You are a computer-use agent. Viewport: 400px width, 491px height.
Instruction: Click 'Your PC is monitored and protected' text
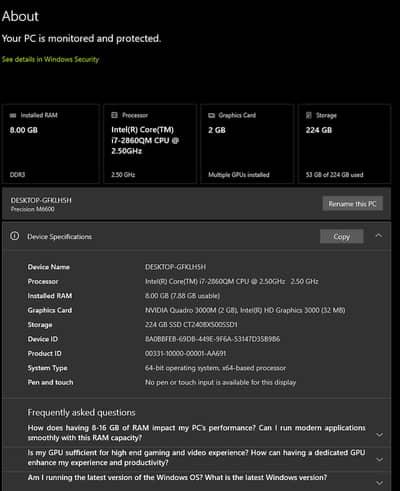point(81,39)
